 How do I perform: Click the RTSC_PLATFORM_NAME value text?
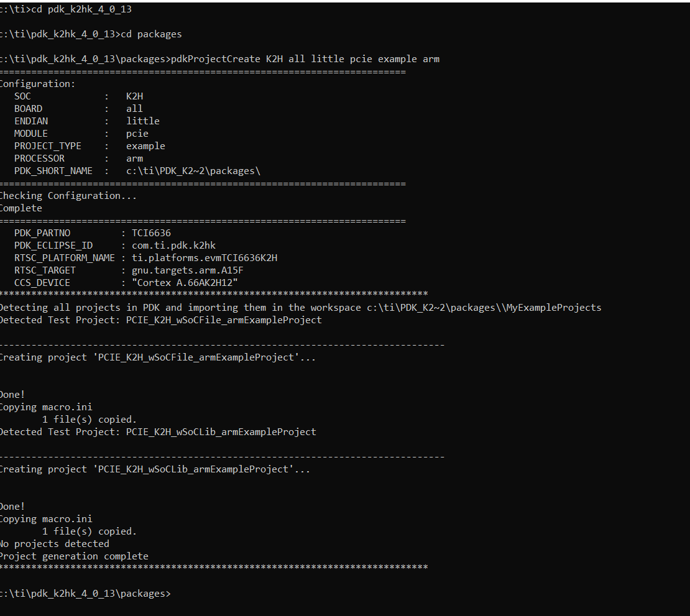tap(205, 258)
